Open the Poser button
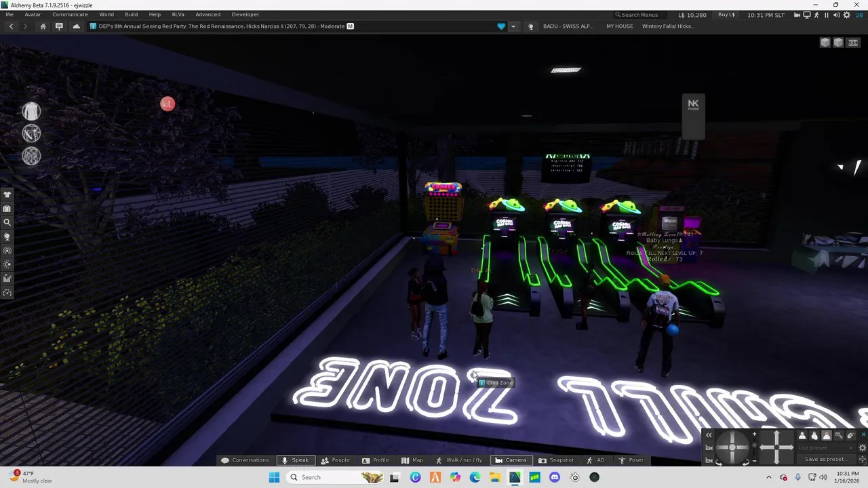 (x=631, y=460)
